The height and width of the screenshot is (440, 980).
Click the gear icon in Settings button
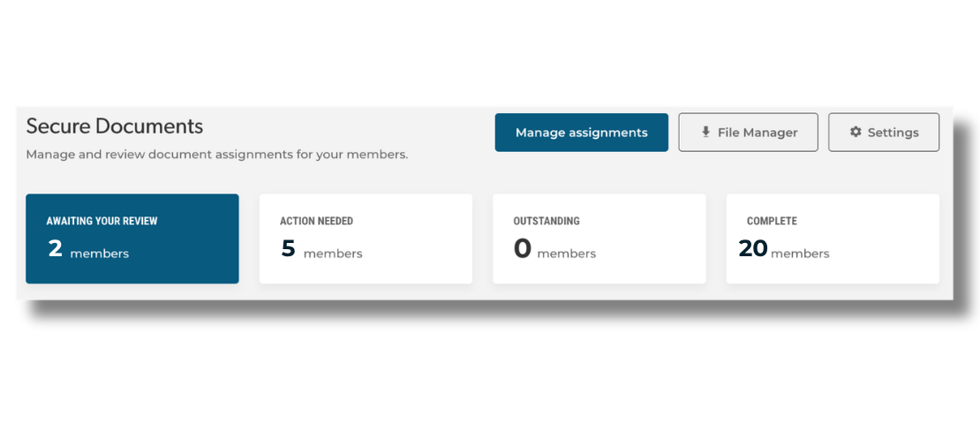click(856, 132)
